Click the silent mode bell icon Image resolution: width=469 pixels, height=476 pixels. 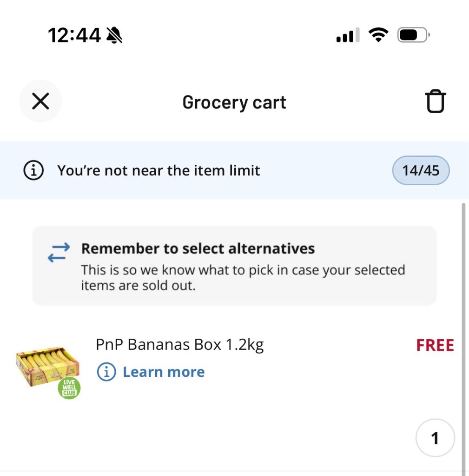(114, 35)
